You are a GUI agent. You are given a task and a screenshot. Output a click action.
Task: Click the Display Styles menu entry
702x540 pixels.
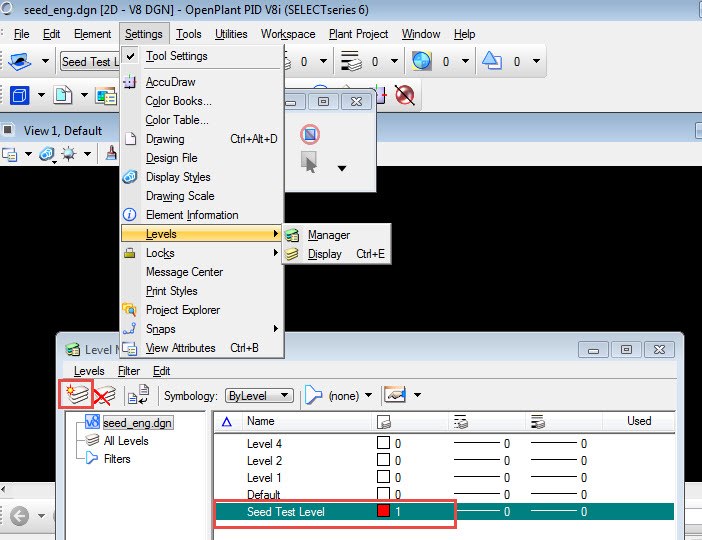(x=202, y=177)
